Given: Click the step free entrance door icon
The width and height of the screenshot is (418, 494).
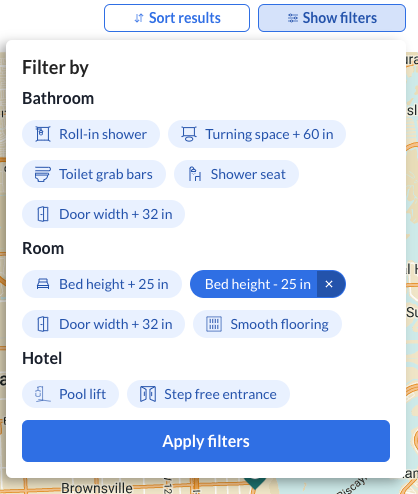Looking at the screenshot, I should point(148,394).
